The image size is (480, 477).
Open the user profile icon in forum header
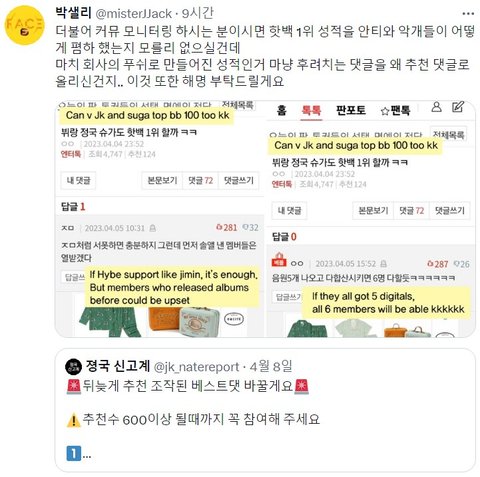coord(436,107)
